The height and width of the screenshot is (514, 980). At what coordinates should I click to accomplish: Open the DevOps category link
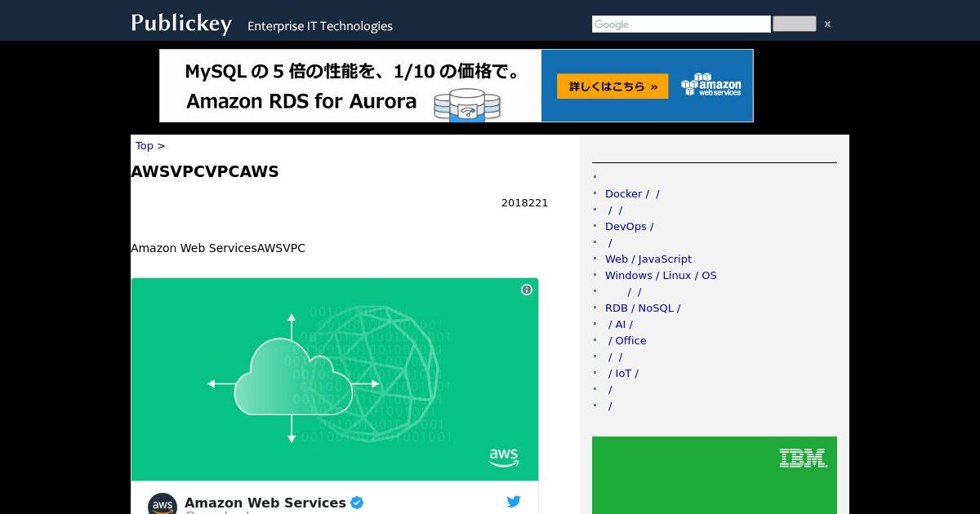(626, 226)
